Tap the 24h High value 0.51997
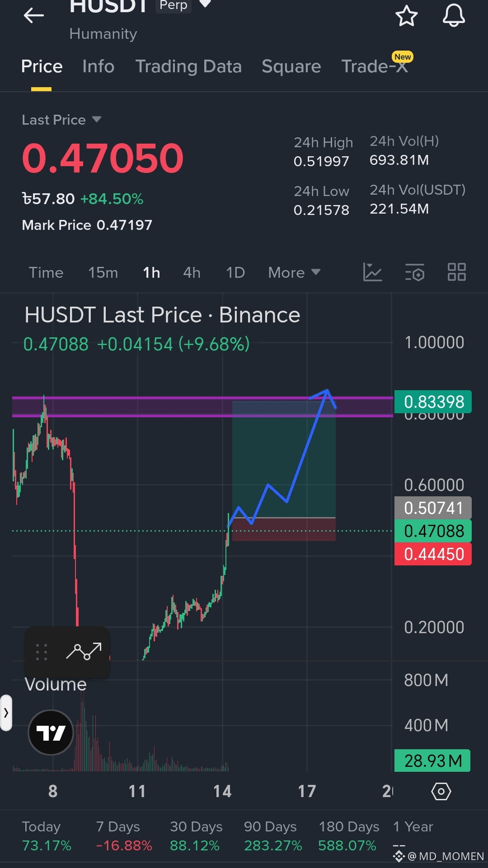The width and height of the screenshot is (488, 868). tap(321, 161)
